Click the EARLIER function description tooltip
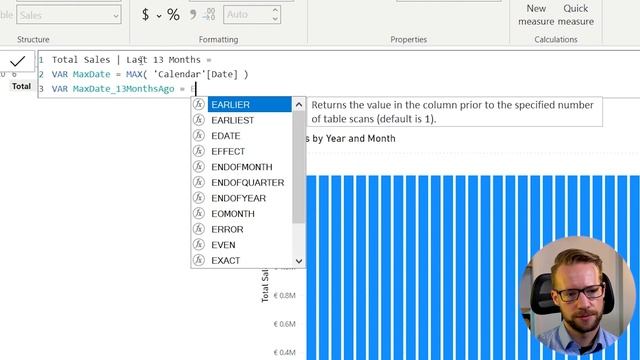Screen dimensions: 640x360 tap(454, 112)
